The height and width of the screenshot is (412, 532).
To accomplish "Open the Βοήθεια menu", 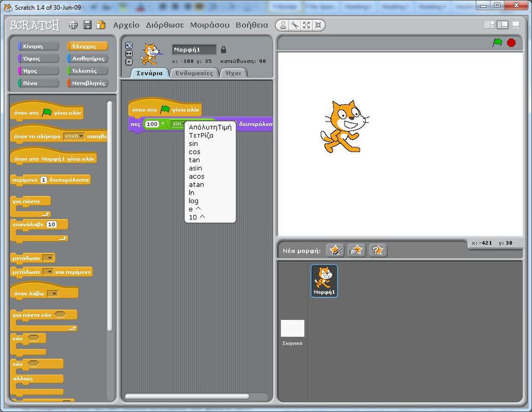I will [252, 25].
